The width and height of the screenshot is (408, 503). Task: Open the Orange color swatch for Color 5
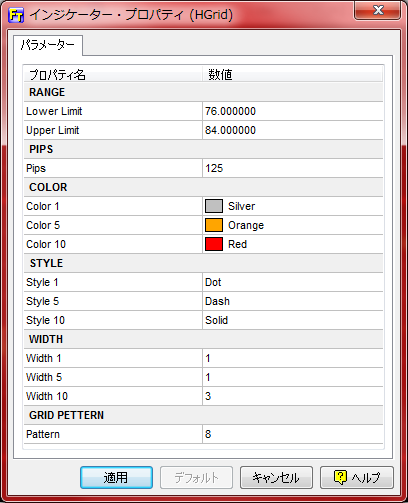click(x=214, y=225)
